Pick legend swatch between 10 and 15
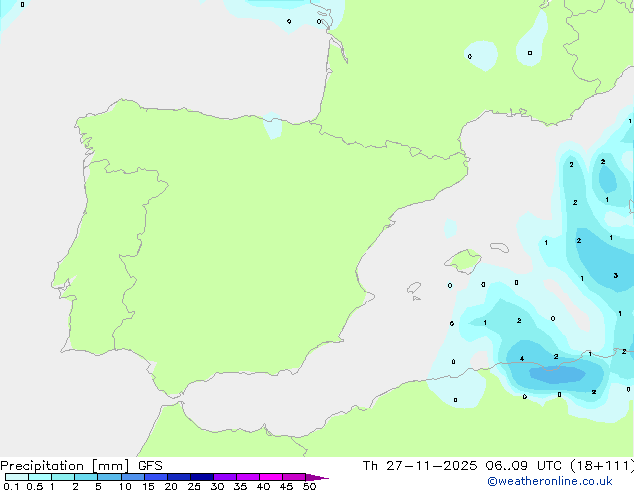 (132, 477)
